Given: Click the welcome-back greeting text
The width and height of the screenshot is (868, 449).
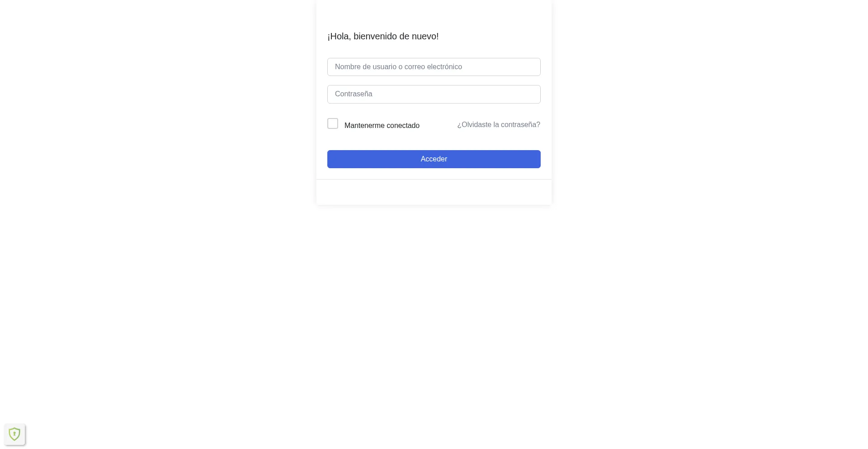Looking at the screenshot, I should pos(383,36).
